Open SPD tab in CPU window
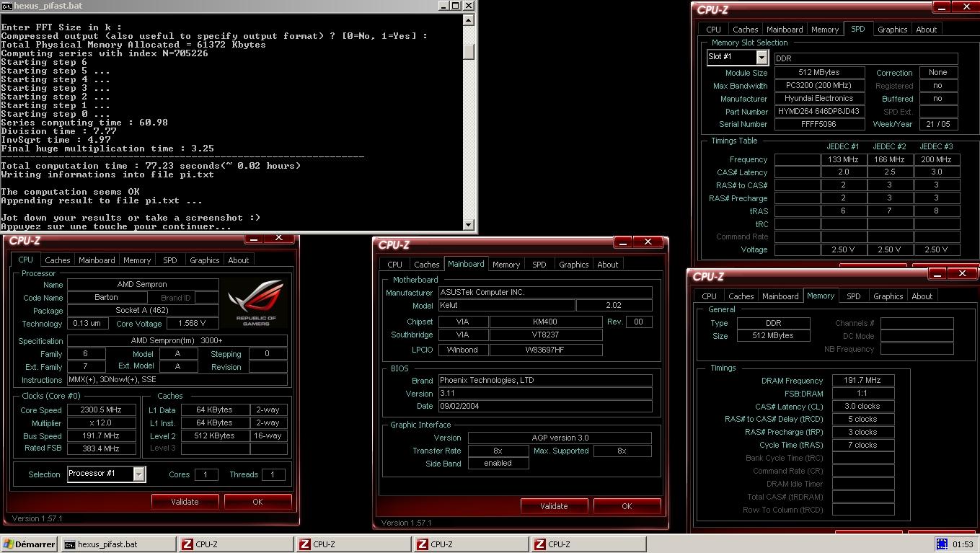 tap(170, 260)
